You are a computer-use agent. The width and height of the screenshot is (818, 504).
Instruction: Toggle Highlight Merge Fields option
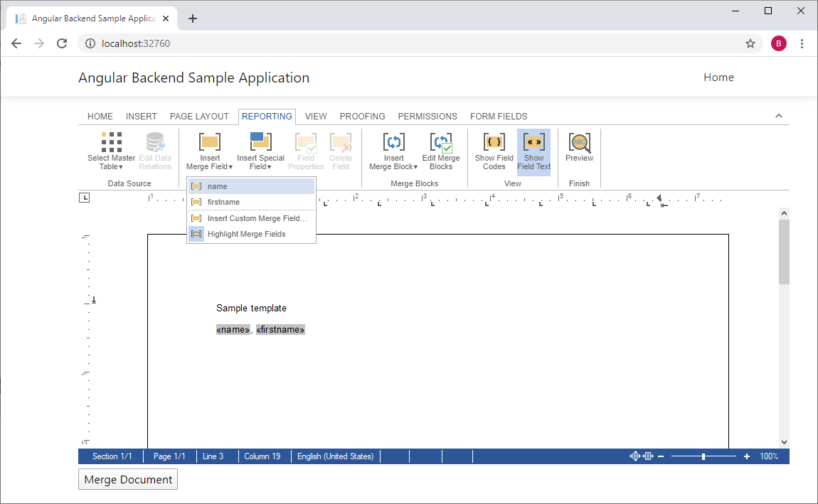(252, 234)
